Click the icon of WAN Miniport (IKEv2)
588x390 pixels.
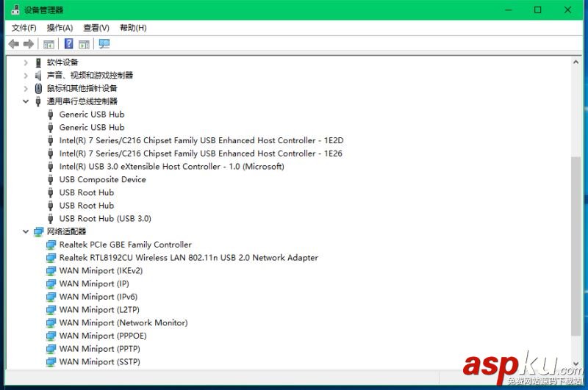51,271
